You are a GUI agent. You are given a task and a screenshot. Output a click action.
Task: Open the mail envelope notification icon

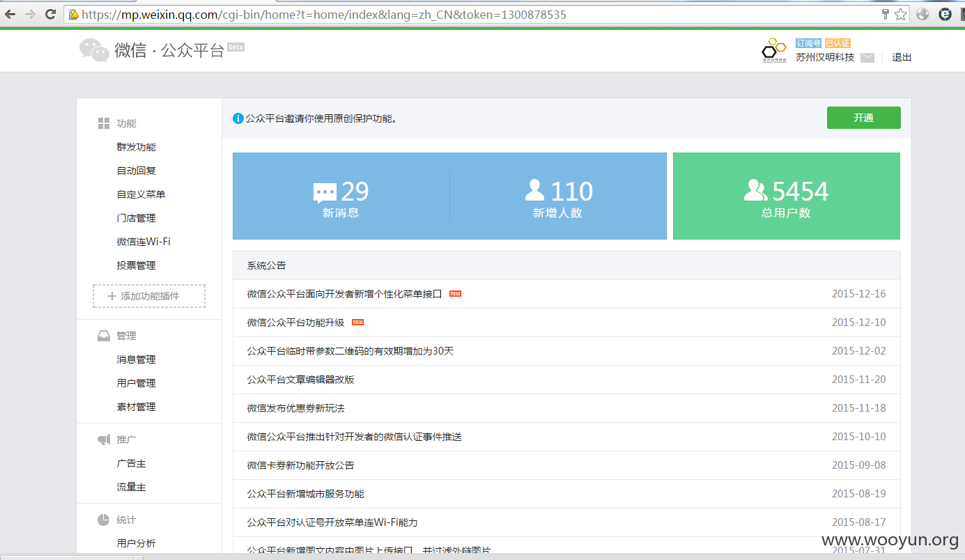pos(867,58)
